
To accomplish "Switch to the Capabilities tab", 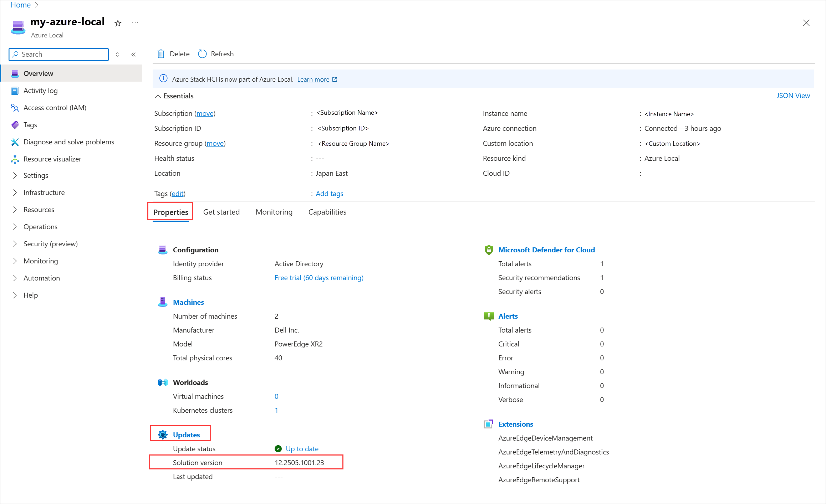I will coord(327,212).
